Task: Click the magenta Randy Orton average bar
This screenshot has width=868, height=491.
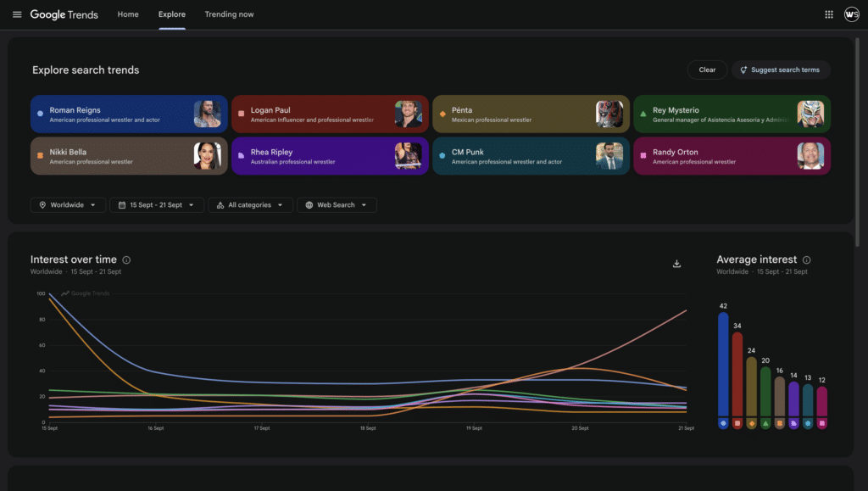Action: click(x=822, y=401)
